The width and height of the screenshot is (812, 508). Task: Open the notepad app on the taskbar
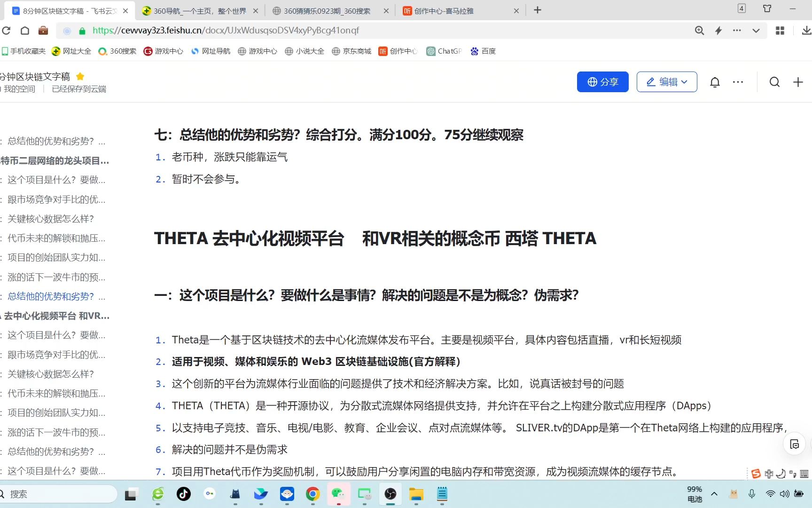(442, 494)
